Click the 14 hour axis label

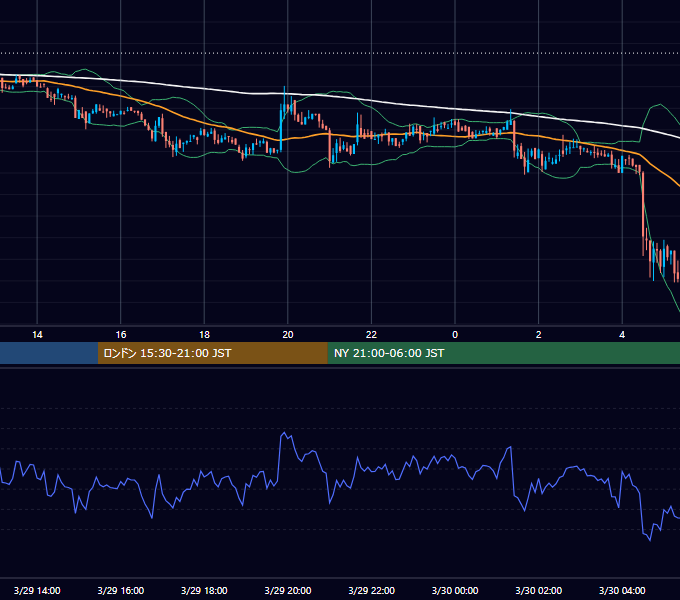pos(37,335)
